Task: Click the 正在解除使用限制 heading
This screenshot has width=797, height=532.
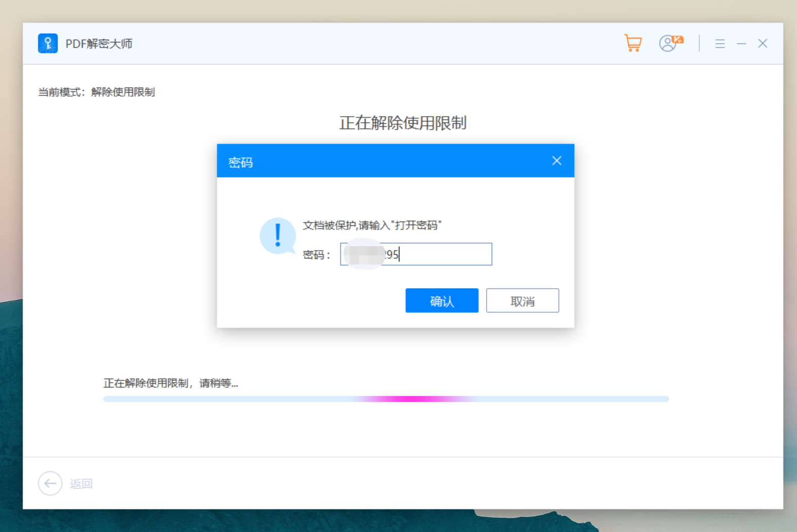Action: tap(403, 123)
